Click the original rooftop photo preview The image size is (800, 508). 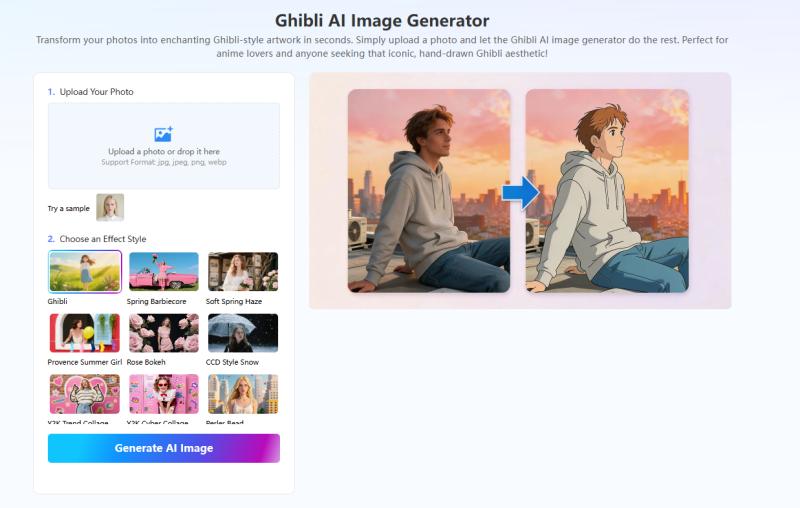coord(429,191)
